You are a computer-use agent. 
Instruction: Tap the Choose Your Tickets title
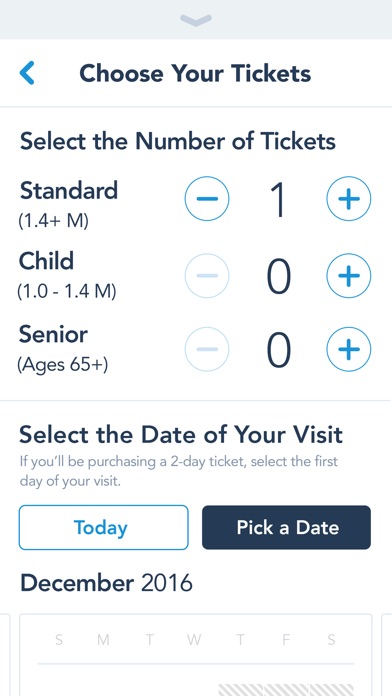[x=195, y=73]
